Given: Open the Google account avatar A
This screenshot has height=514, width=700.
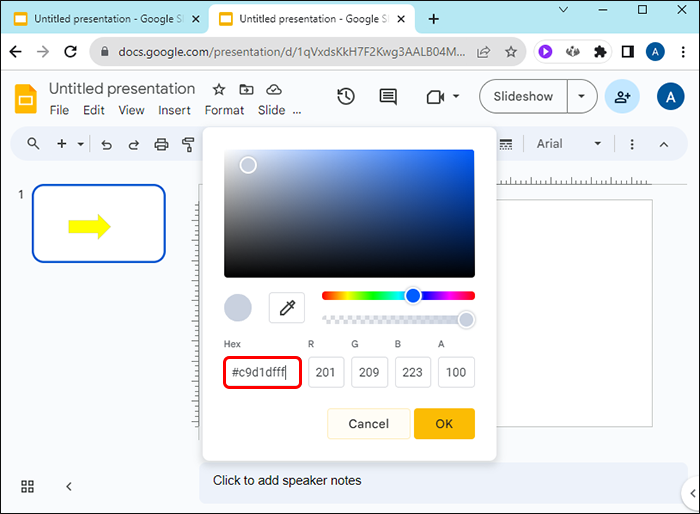Looking at the screenshot, I should point(671,96).
